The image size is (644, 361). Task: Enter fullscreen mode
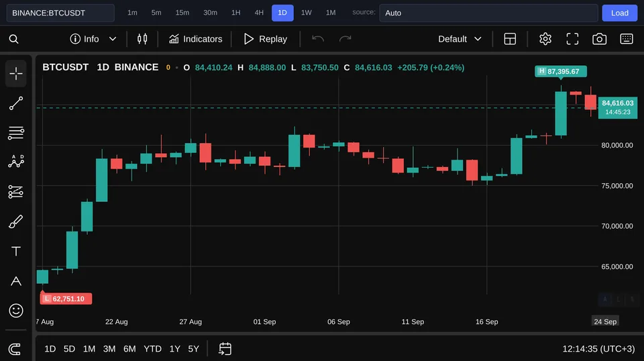click(x=572, y=39)
